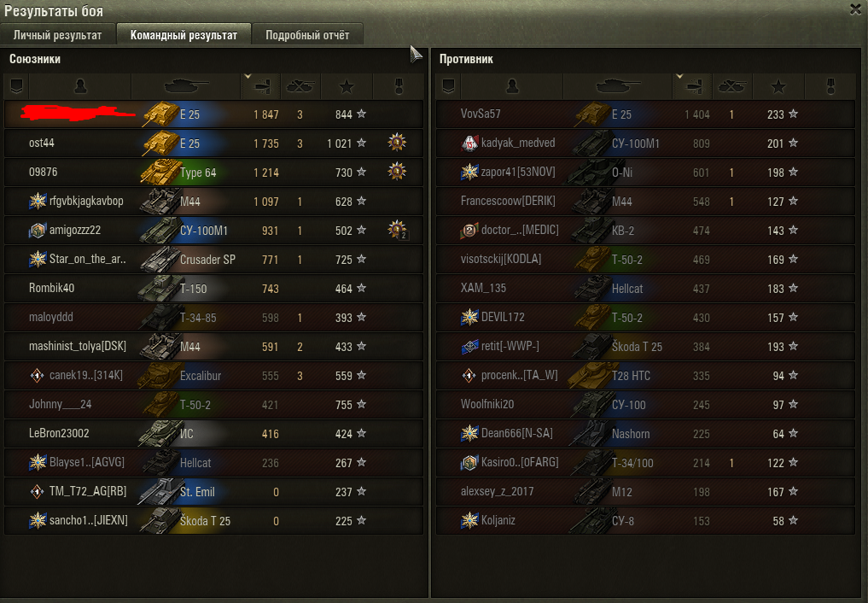Open the Подробный отчёт tab

(x=307, y=35)
